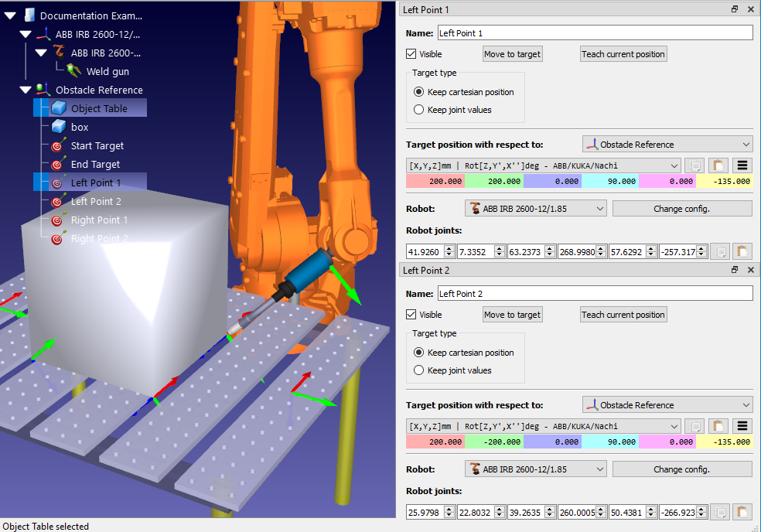The width and height of the screenshot is (761, 532).
Task: Click the paste position icon in Left Point 1
Action: (719, 165)
